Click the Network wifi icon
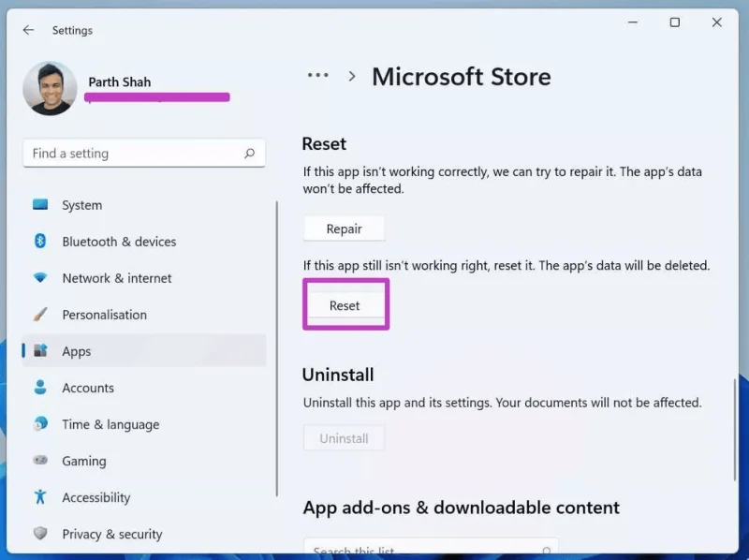 click(40, 277)
